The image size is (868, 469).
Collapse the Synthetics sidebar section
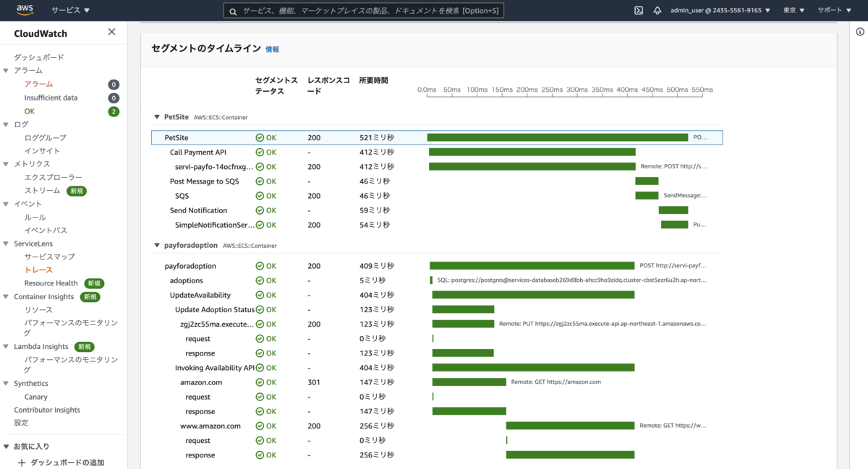pos(7,384)
